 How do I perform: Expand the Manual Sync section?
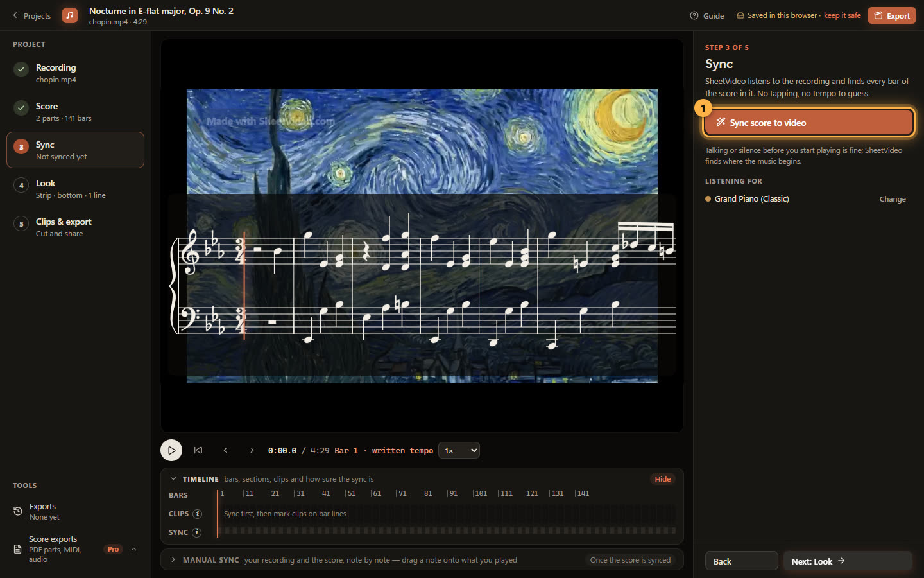click(173, 559)
